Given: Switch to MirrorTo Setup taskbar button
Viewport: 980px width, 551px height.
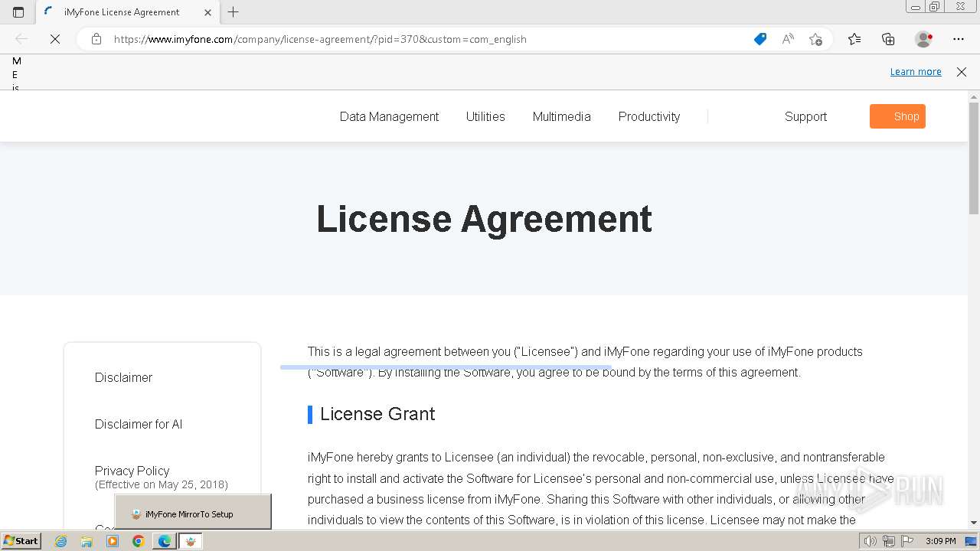Looking at the screenshot, I should 191,541.
